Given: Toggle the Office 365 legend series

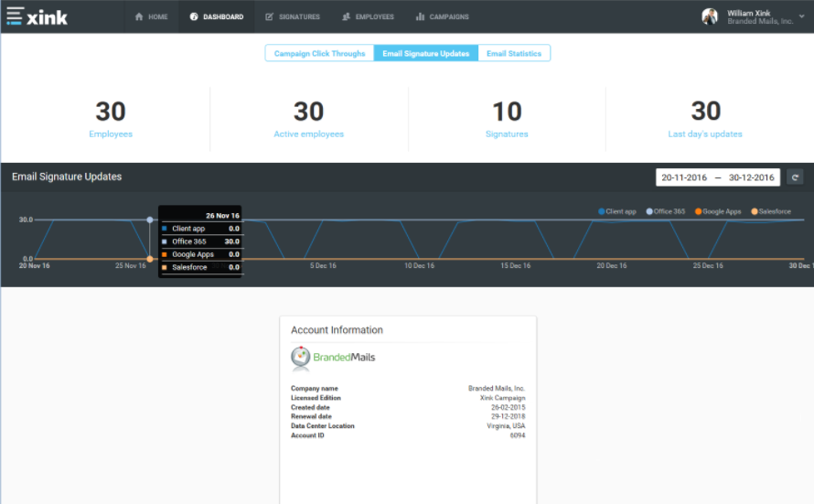Looking at the screenshot, I should [x=666, y=211].
